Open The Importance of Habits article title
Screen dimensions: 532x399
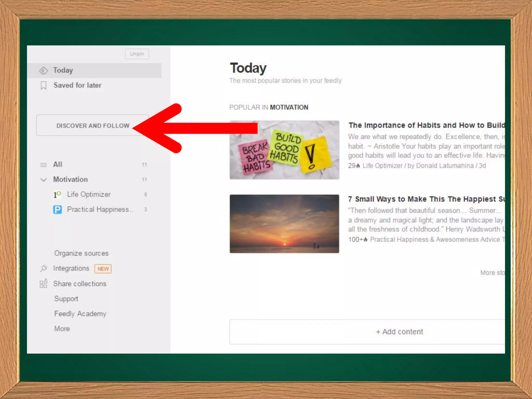click(426, 125)
